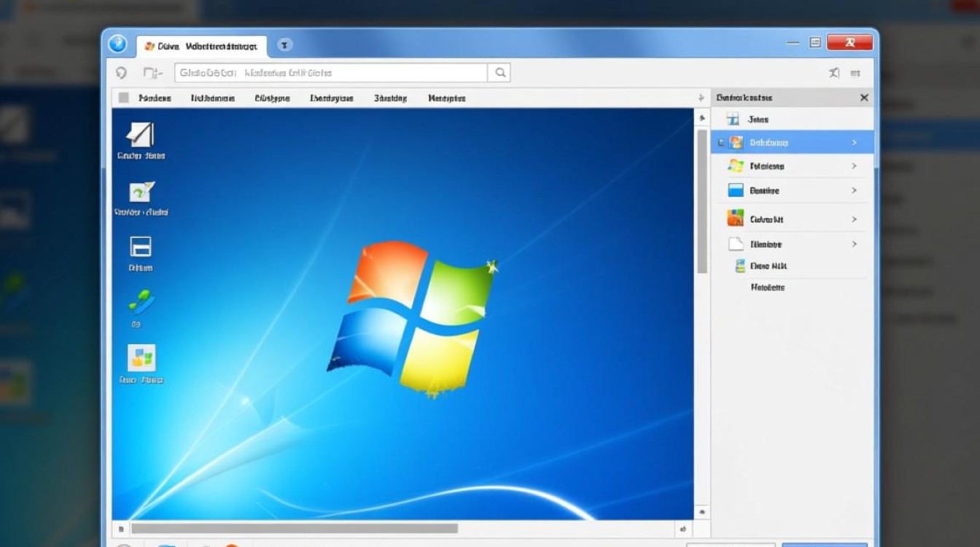Click the orange icon in the side panel list

point(736,219)
